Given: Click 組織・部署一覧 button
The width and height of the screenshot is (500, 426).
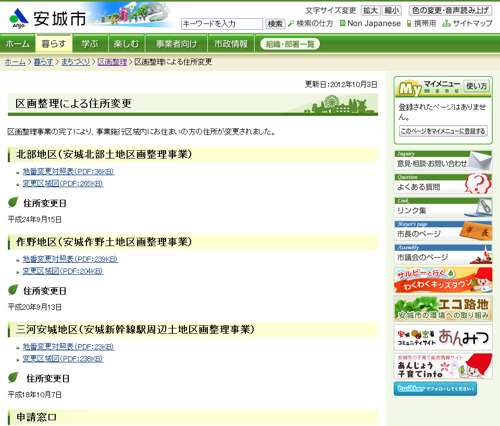Looking at the screenshot, I should [x=290, y=44].
